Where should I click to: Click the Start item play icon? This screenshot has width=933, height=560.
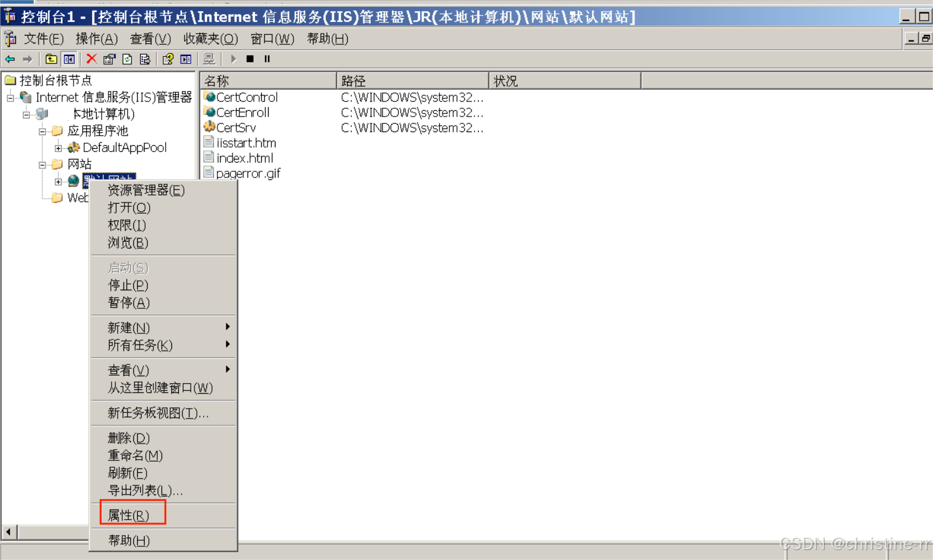233,59
